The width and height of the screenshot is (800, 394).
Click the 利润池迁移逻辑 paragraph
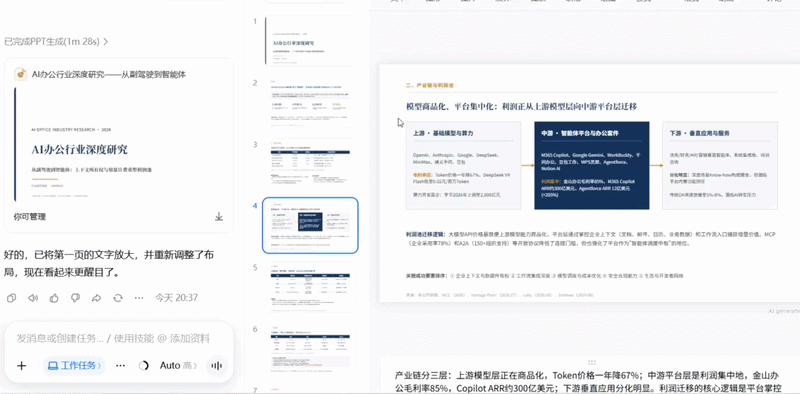(591, 239)
